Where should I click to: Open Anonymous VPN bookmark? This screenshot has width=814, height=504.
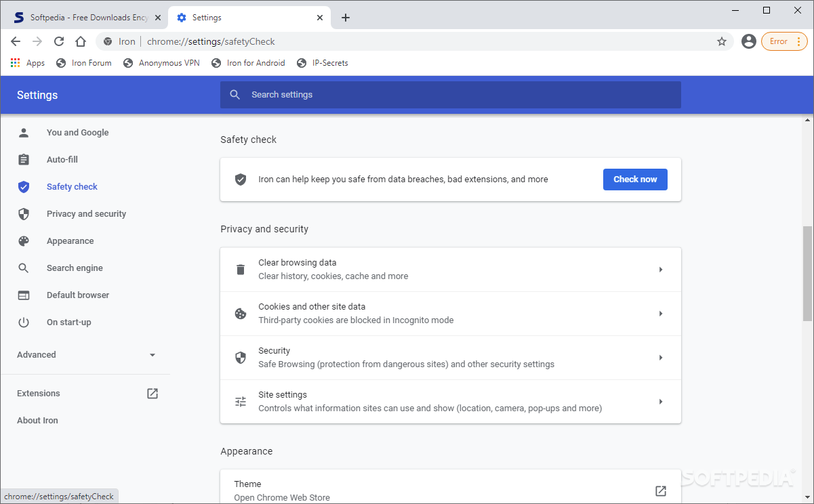click(x=161, y=63)
